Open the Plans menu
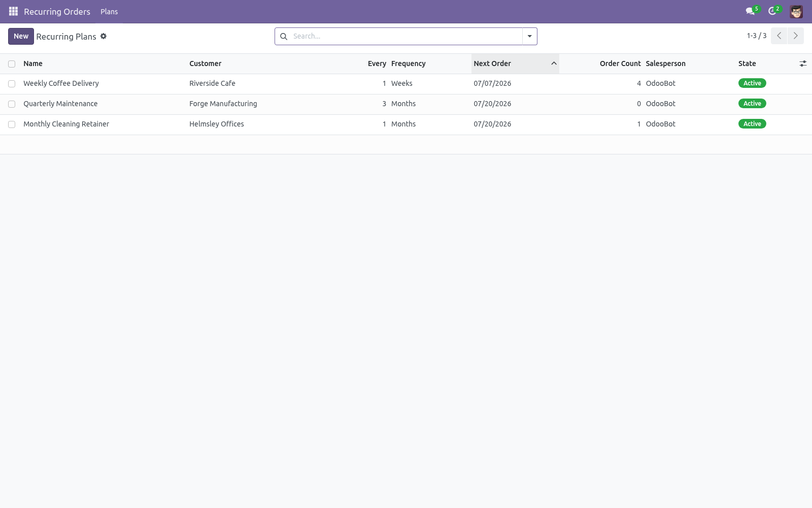The width and height of the screenshot is (812, 508). click(x=109, y=12)
